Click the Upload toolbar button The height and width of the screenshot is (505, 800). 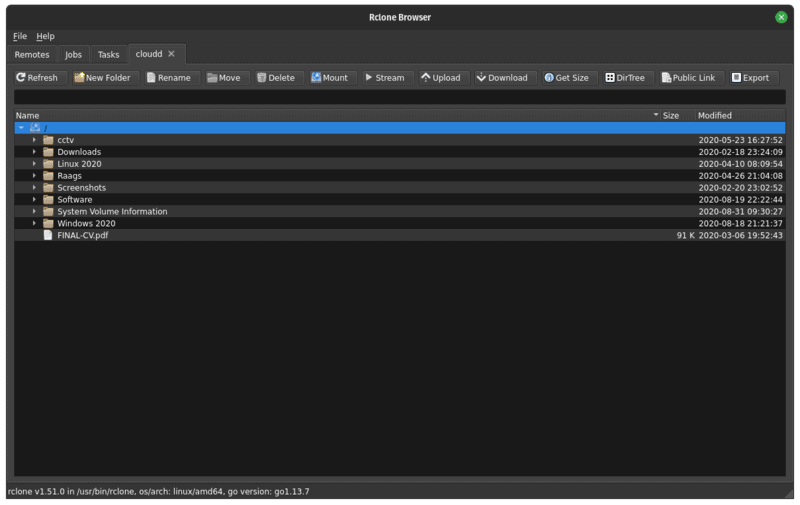pyautogui.click(x=440, y=78)
